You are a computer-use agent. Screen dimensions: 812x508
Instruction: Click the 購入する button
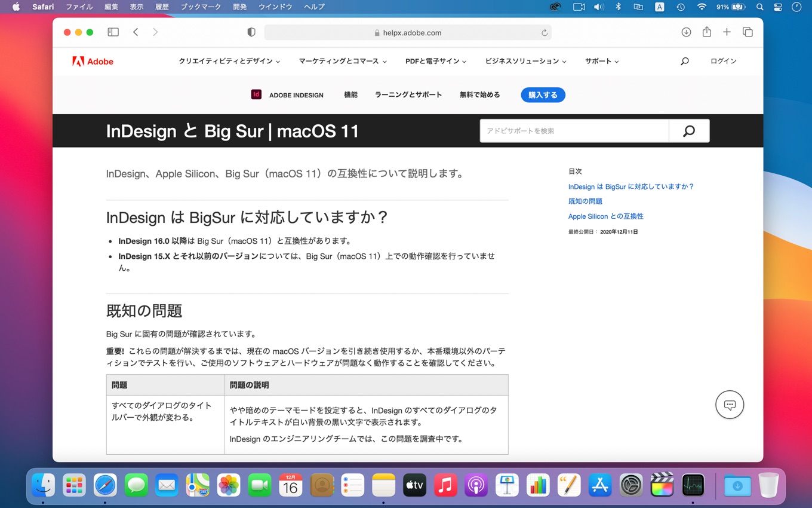click(x=543, y=95)
